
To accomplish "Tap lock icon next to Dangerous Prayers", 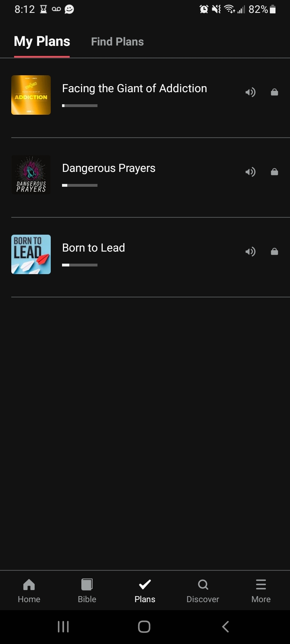I will [274, 172].
